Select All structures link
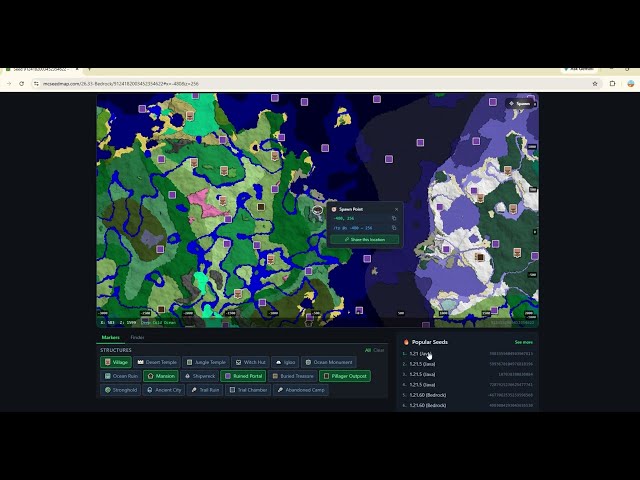This screenshot has height=480, width=640. click(368, 350)
